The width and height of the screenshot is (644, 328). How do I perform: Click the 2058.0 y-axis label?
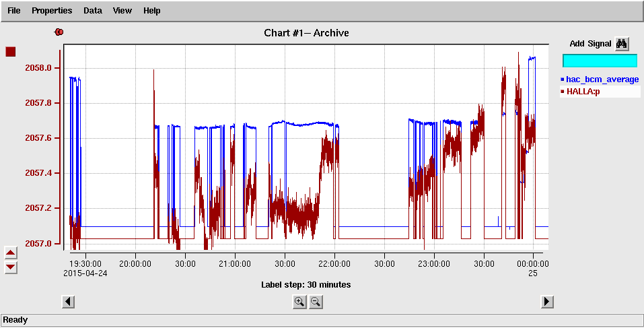37,68
